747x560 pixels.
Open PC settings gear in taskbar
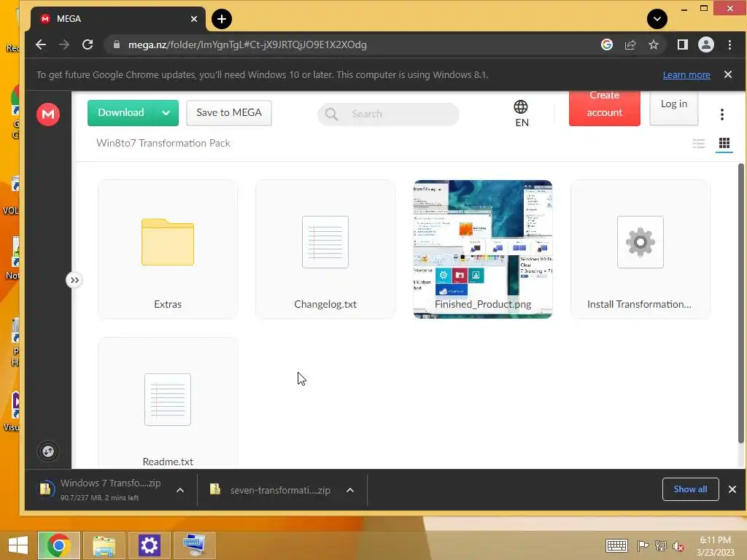[149, 545]
